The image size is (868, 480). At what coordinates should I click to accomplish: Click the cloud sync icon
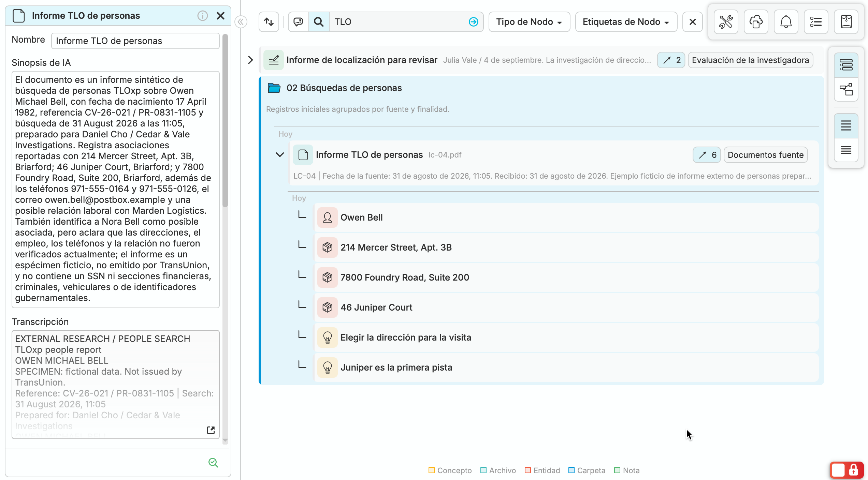click(x=756, y=22)
